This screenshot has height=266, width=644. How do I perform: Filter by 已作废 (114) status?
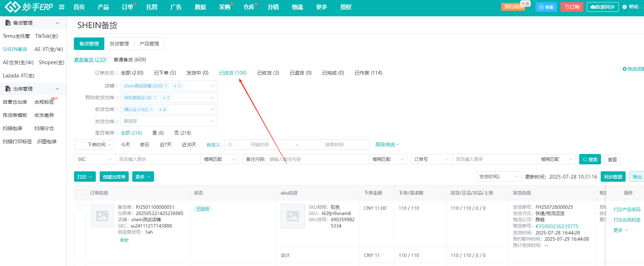click(368, 73)
